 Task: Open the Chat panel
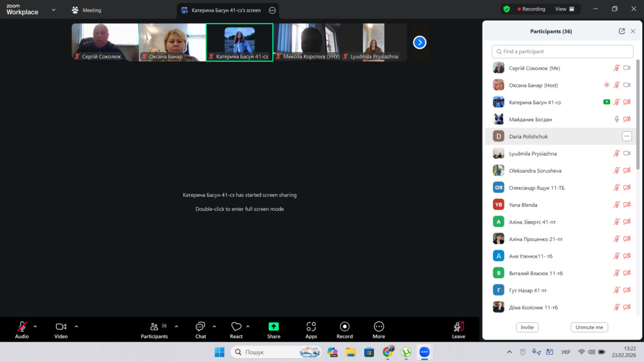pyautogui.click(x=200, y=327)
